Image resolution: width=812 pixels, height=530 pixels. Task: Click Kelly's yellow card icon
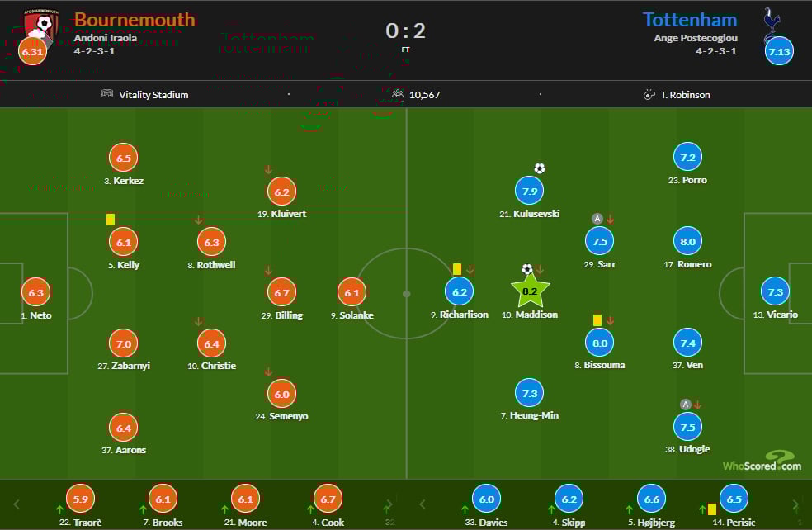(110, 219)
